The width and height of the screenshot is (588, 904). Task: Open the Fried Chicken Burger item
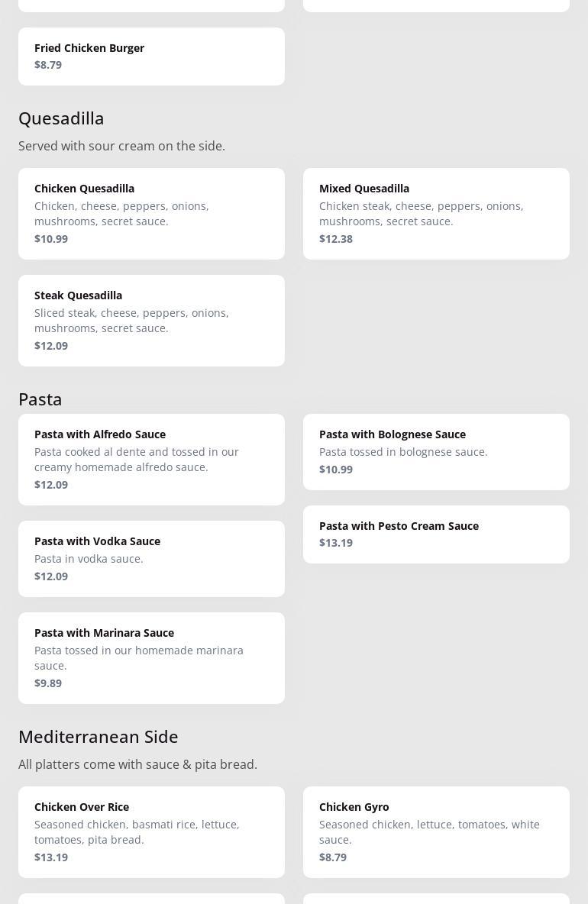click(151, 56)
